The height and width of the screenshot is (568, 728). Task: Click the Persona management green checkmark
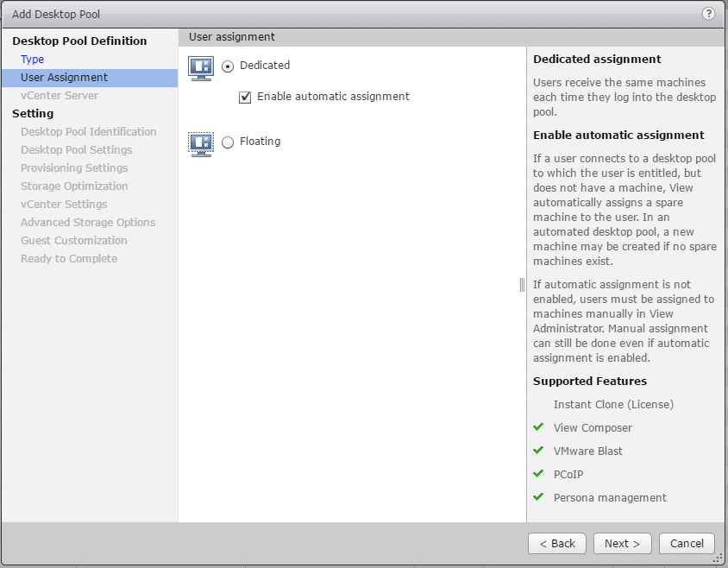(538, 497)
